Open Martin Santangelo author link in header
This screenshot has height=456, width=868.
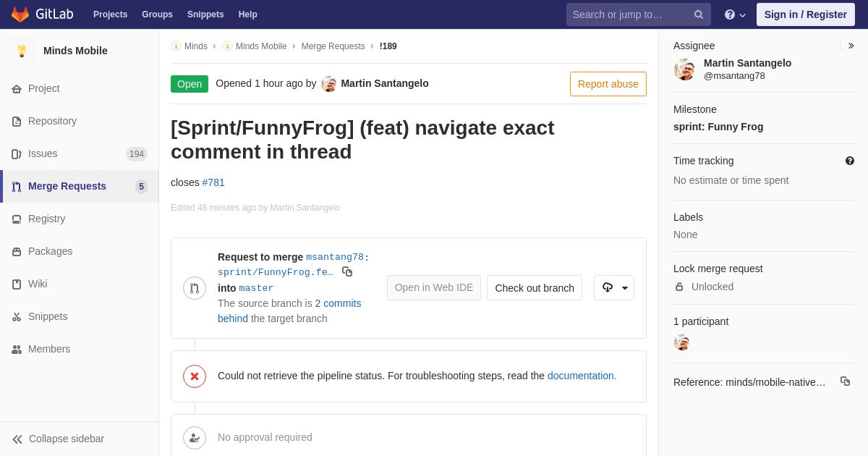pos(385,83)
